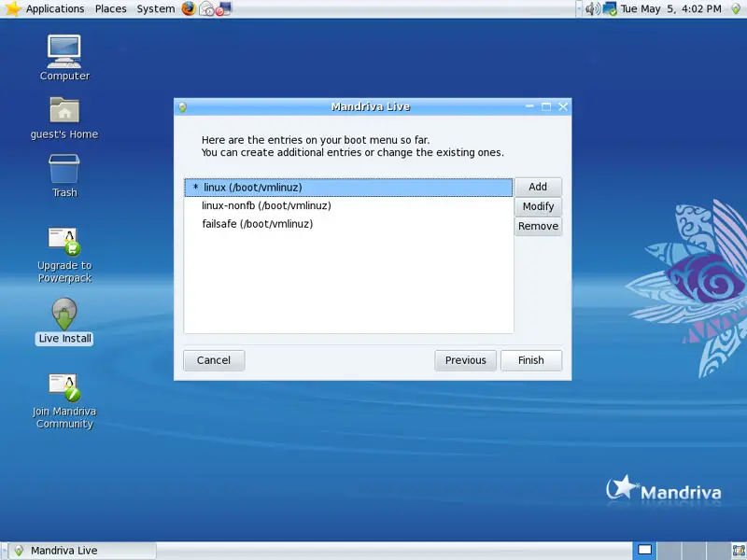Select the linux-nonfb (/boot/vmlinuz) entry
Viewport: 747px width, 560px height.
pos(348,205)
